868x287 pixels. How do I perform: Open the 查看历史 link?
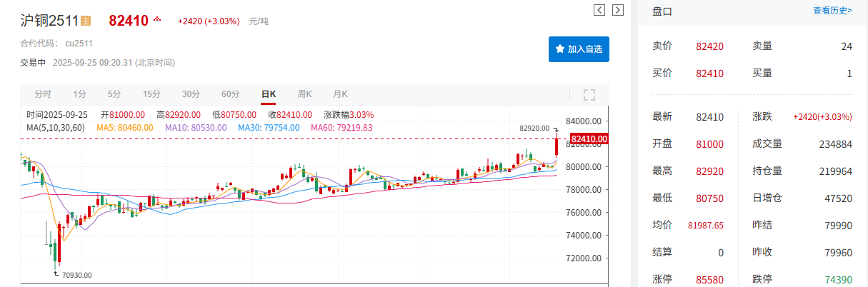click(x=832, y=11)
